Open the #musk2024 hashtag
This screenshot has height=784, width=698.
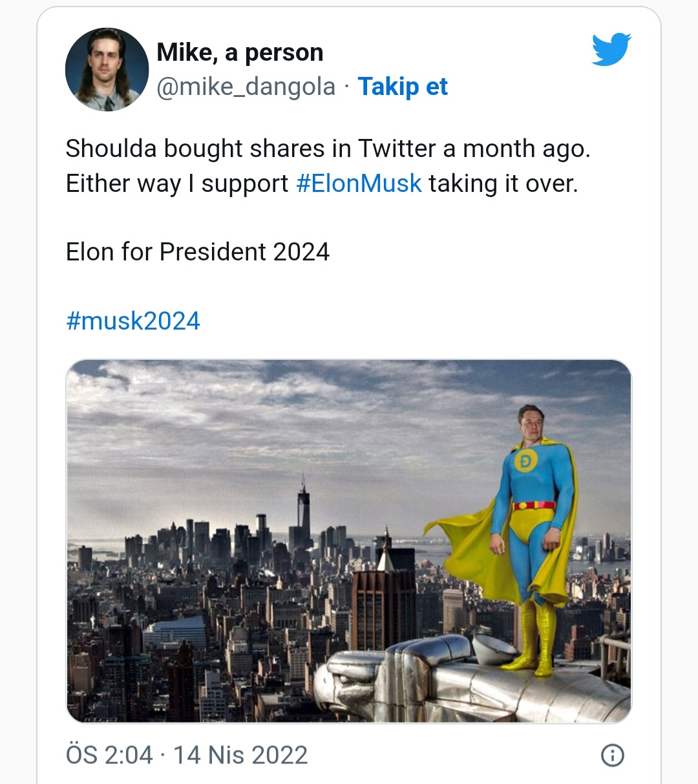click(133, 321)
